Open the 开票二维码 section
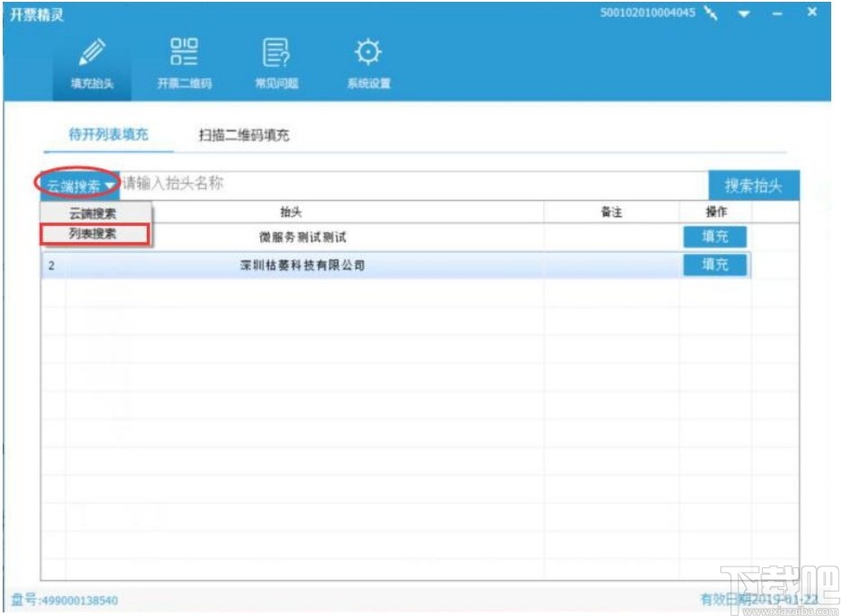 pyautogui.click(x=185, y=64)
